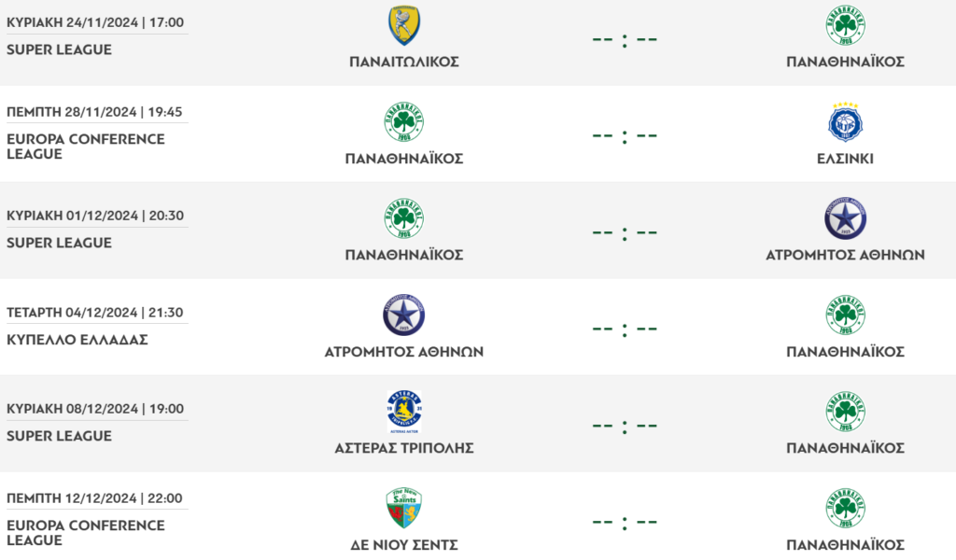Click the score placeholder of the 04/12 cup match

625,329
